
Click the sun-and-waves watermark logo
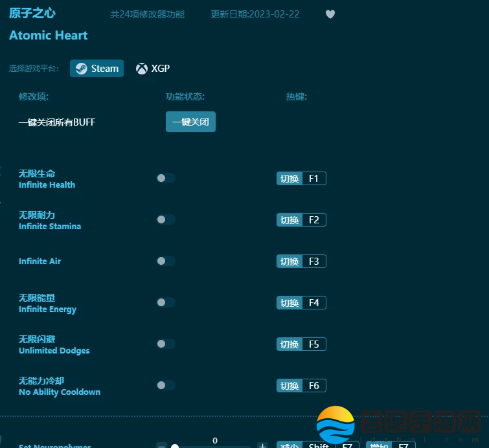click(335, 425)
